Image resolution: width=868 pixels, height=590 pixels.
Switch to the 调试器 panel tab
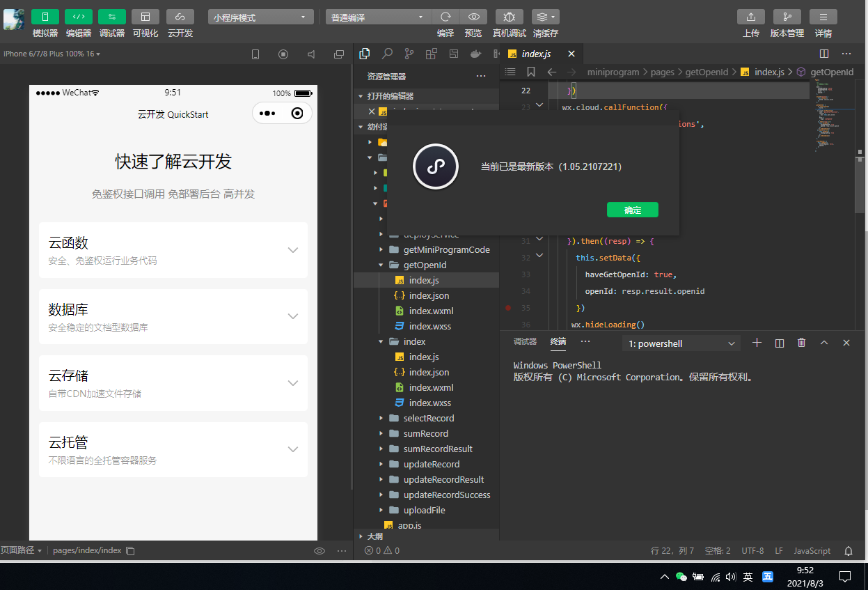[x=525, y=341]
